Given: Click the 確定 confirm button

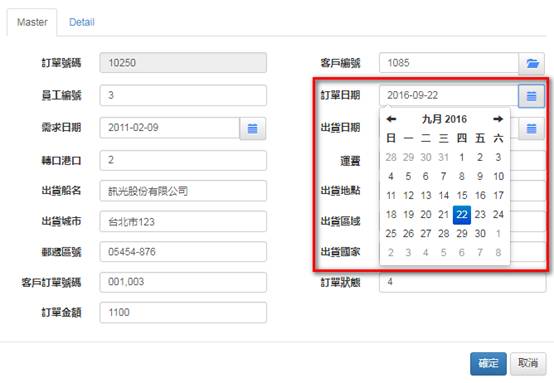Looking at the screenshot, I should 488,363.
